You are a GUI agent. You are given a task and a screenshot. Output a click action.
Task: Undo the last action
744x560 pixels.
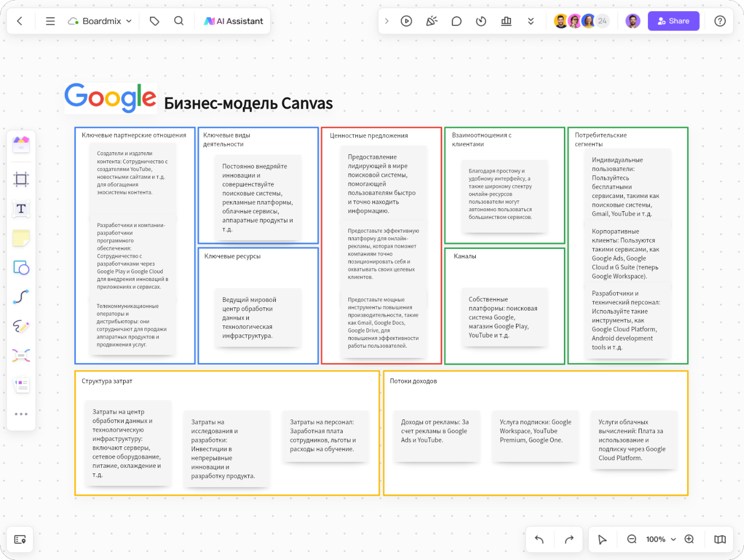[x=539, y=540]
